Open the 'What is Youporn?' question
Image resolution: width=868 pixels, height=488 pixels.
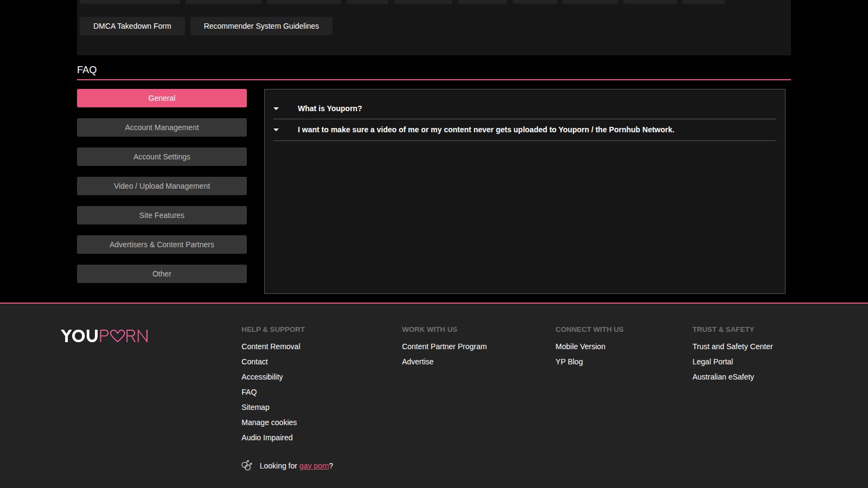(329, 108)
